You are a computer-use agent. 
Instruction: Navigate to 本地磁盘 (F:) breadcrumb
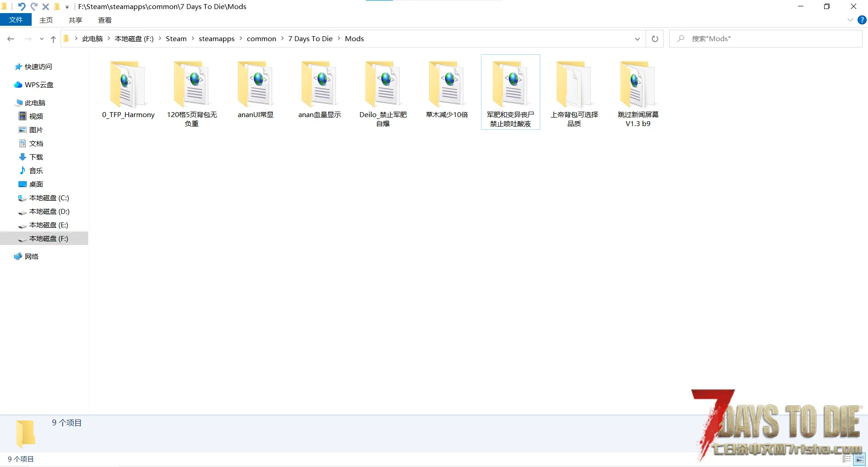(x=134, y=38)
